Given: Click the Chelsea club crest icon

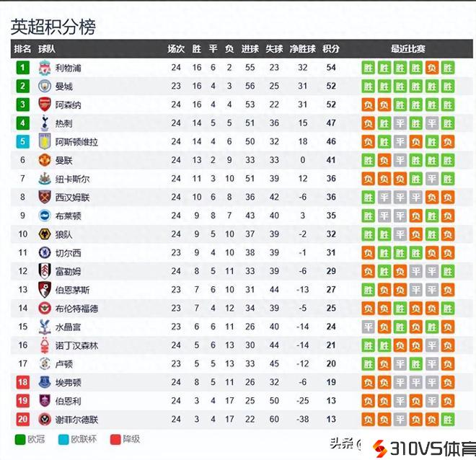Looking at the screenshot, I should coord(44,252).
